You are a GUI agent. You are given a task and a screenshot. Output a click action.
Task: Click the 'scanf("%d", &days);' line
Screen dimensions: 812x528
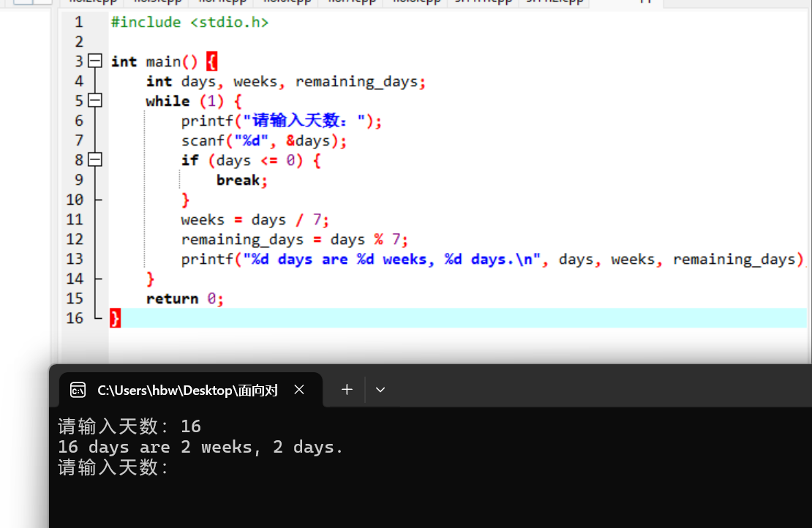[x=263, y=141]
